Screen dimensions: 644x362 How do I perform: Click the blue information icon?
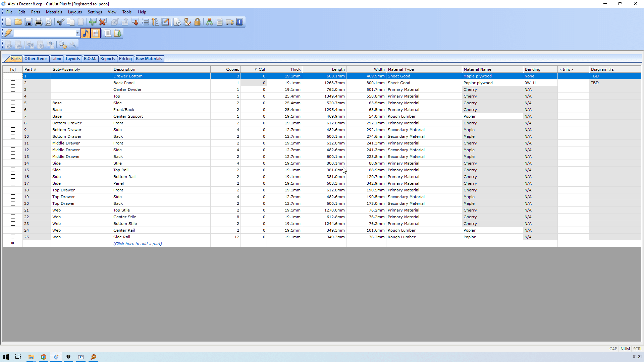point(239,22)
